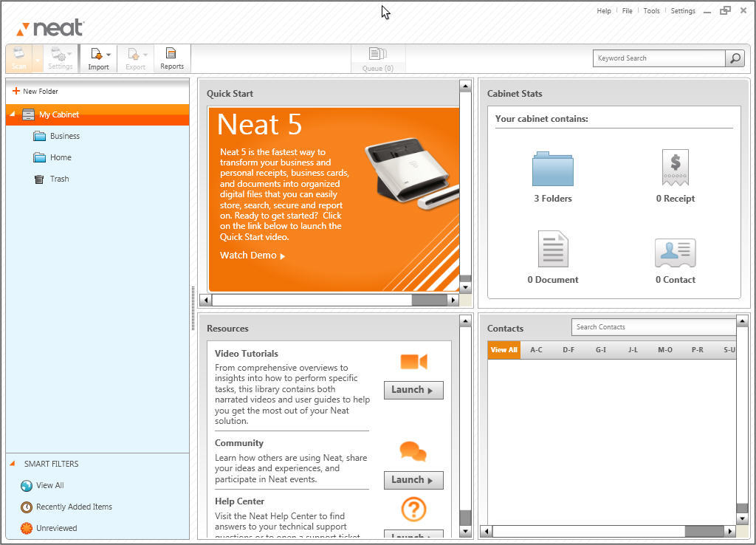This screenshot has height=545, width=756.
Task: Open the Export tool
Action: (135, 58)
